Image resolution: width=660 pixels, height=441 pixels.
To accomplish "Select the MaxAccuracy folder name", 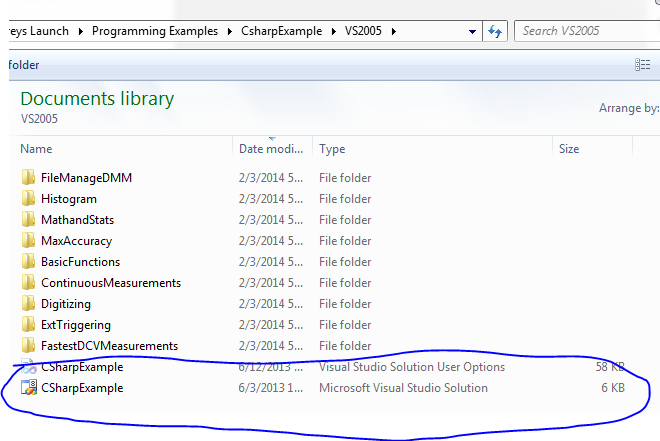I will 77,241.
